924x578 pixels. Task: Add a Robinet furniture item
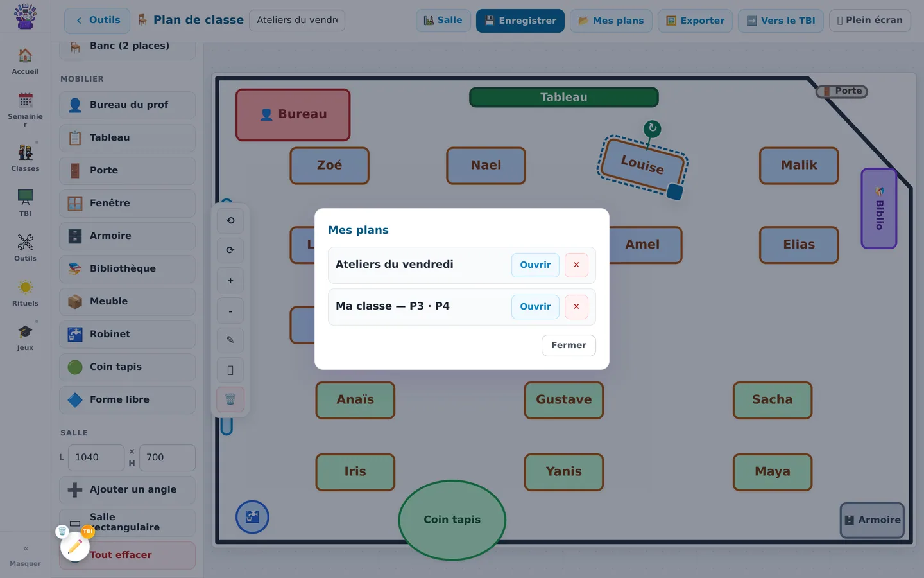coord(127,334)
